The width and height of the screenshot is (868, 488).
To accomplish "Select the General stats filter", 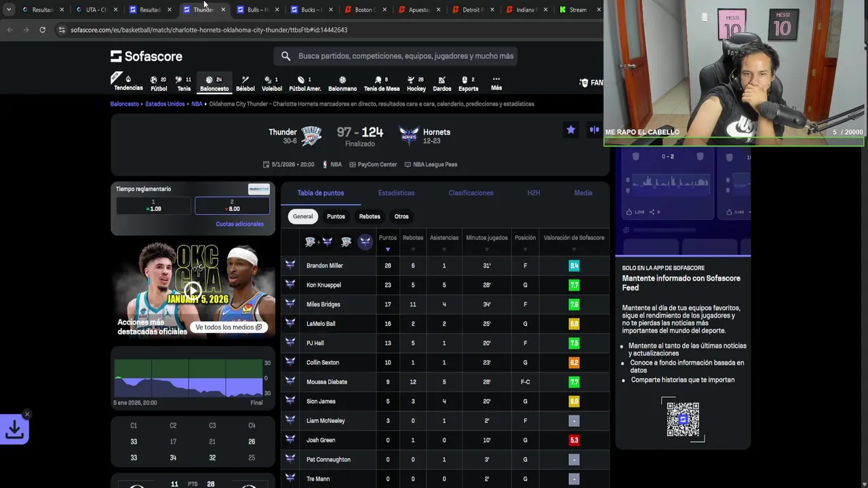I will 302,216.
